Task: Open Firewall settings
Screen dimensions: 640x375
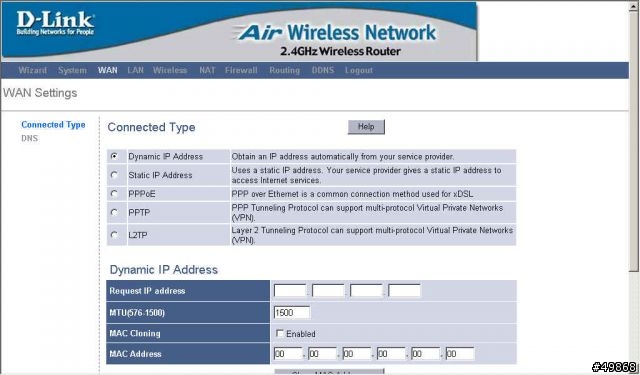Action: pyautogui.click(x=241, y=70)
